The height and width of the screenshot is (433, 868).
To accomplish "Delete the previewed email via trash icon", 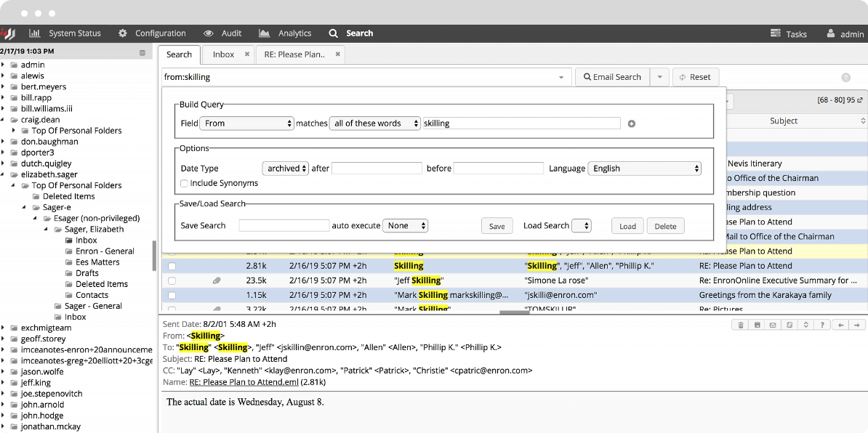I will click(741, 325).
